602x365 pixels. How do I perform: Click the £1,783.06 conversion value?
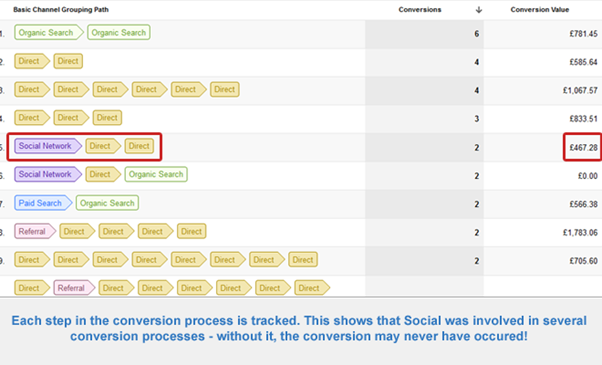point(580,233)
